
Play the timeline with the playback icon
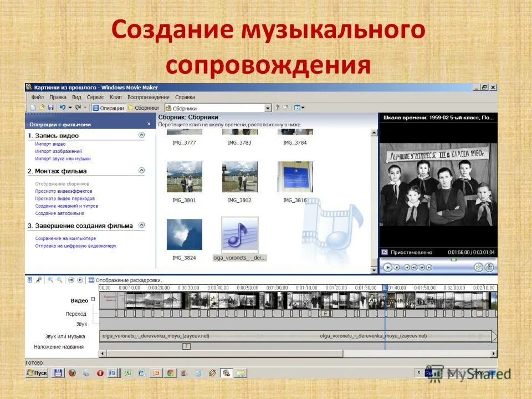(x=80, y=280)
